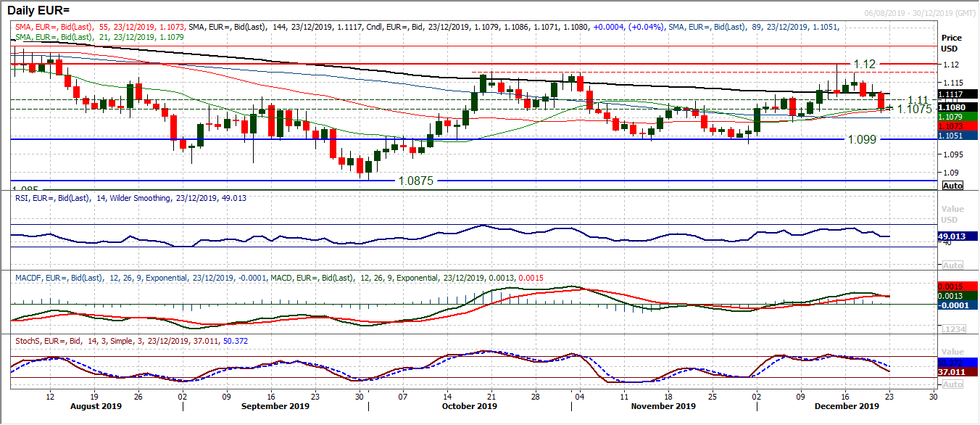Select the 1.0875 support level label
Viewport: 980px width, 425px height.
417,181
